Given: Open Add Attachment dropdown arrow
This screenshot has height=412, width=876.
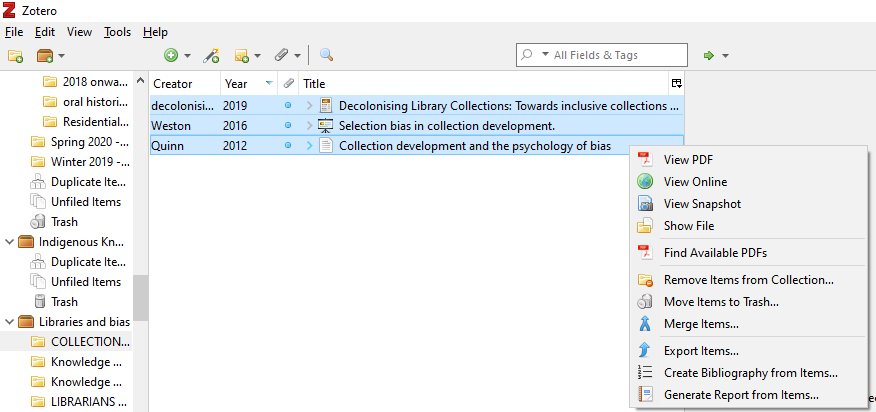Looking at the screenshot, I should point(297,55).
